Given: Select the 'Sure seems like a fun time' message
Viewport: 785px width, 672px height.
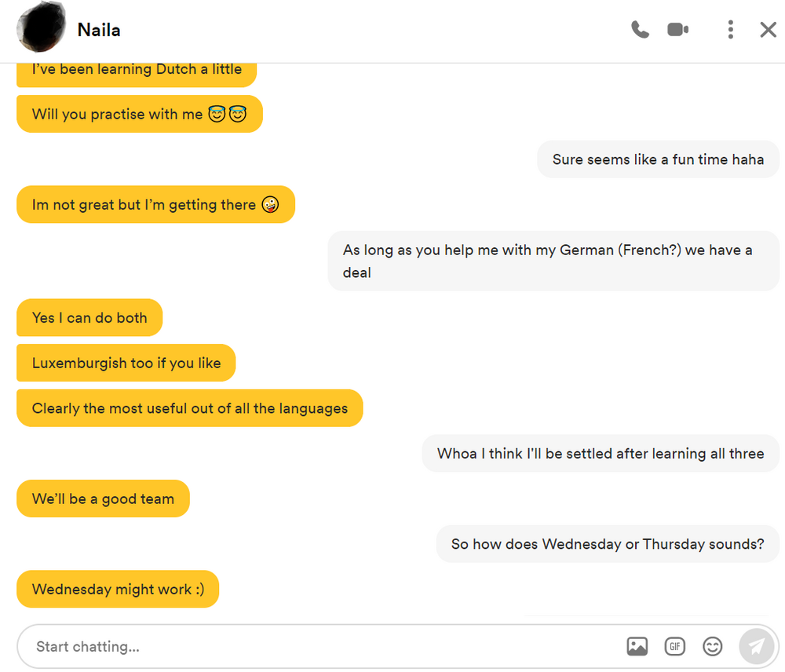Looking at the screenshot, I should pos(658,159).
